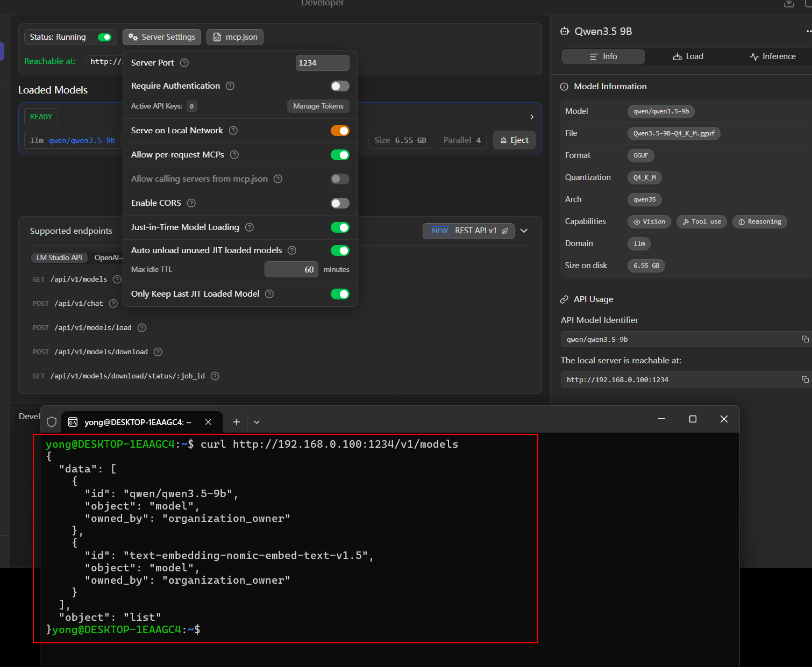
Task: Click the Max idle TTL minutes field
Action: coord(291,269)
